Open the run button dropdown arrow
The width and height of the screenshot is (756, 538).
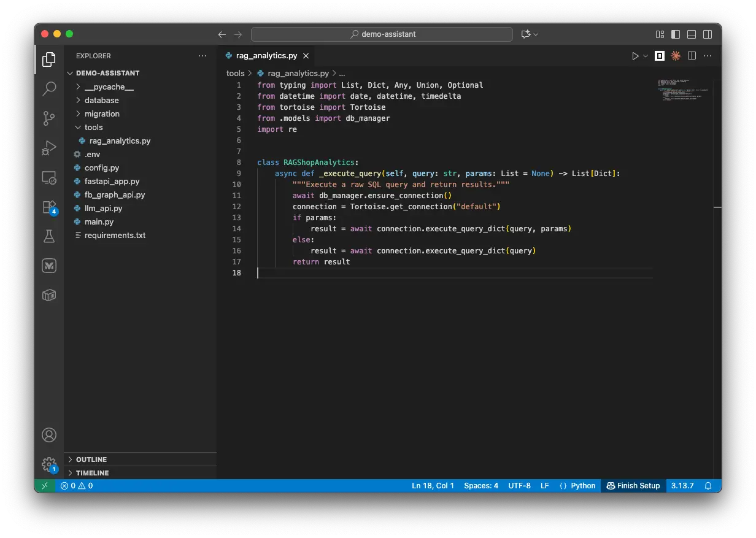point(645,56)
